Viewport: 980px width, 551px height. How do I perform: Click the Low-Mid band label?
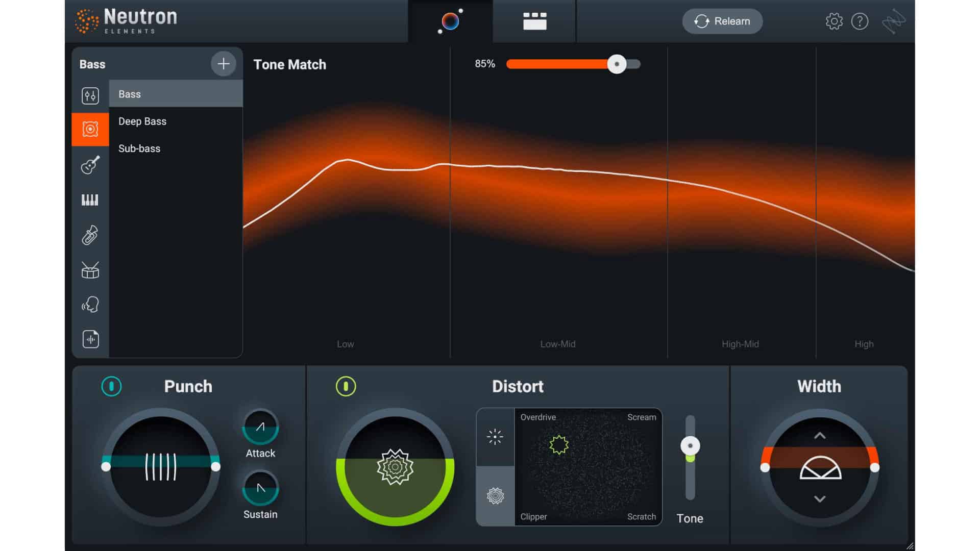[558, 344]
